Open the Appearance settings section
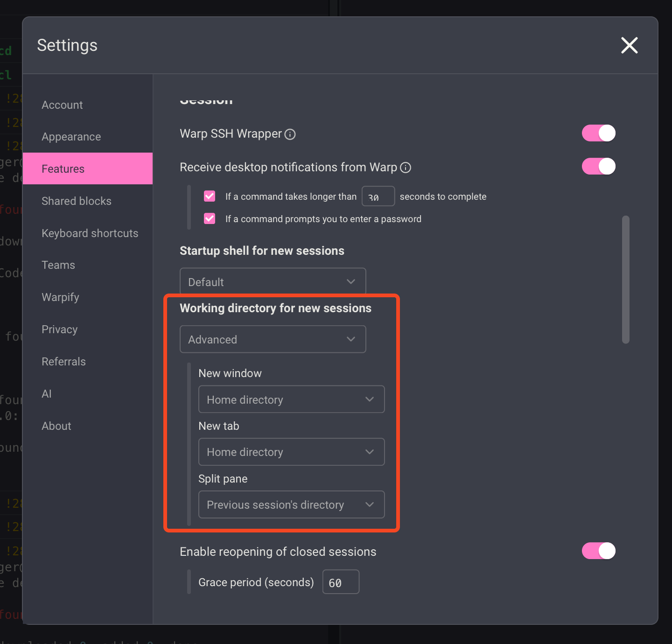672x644 pixels. click(x=71, y=137)
